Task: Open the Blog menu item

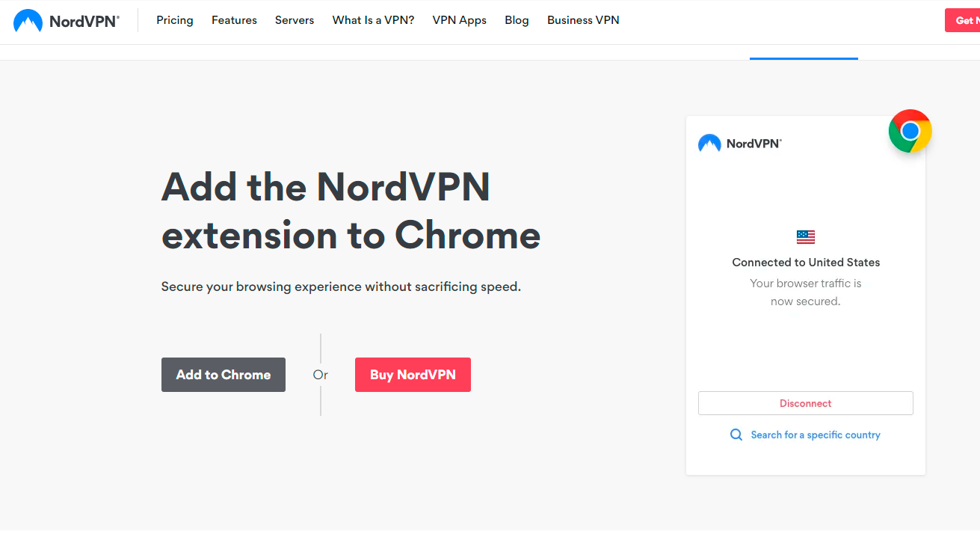Action: [x=517, y=20]
